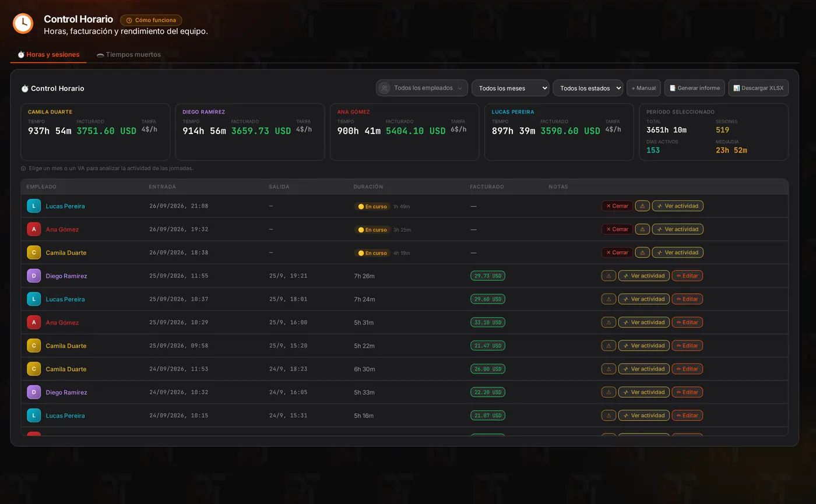Click warning icon in Ana Gómez 10:29 row

[609, 322]
